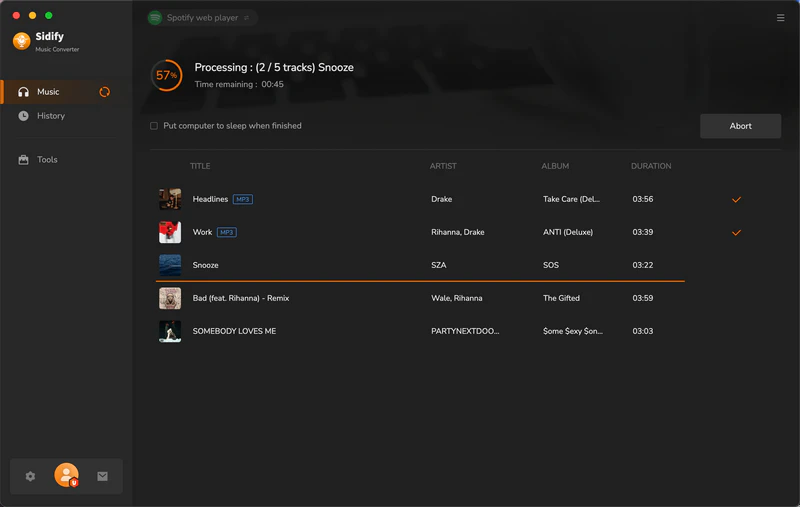Click the MP3 badge next to Headlines
800x507 pixels.
243,199
